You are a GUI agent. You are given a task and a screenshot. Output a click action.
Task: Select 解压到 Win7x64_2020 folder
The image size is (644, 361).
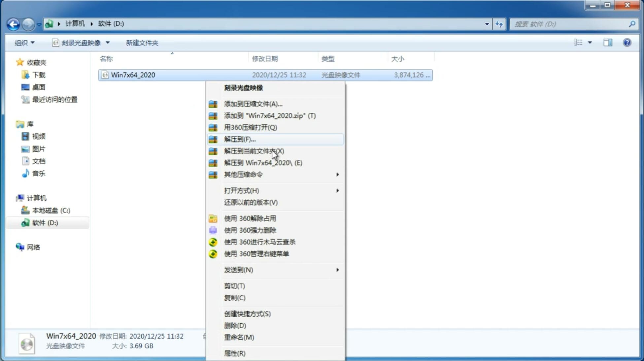pyautogui.click(x=263, y=162)
